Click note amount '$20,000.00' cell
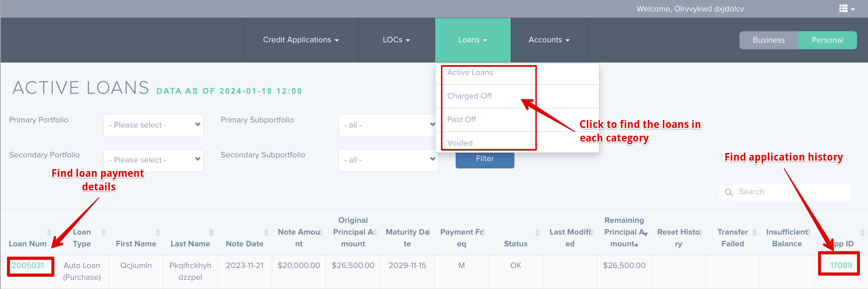This screenshot has width=868, height=289. pyautogui.click(x=299, y=271)
